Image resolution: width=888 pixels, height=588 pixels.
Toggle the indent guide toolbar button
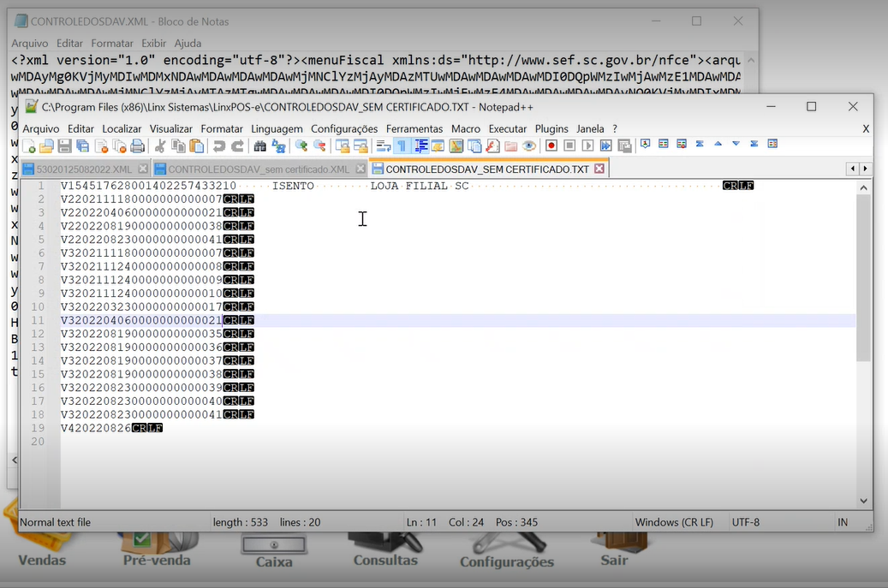(x=420, y=146)
